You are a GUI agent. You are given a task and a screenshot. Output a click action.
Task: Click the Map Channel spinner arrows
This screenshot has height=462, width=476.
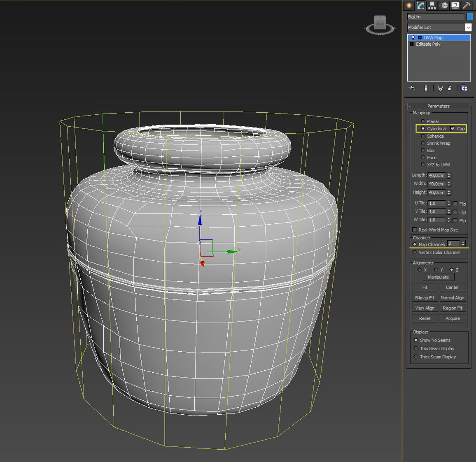pyautogui.click(x=463, y=244)
